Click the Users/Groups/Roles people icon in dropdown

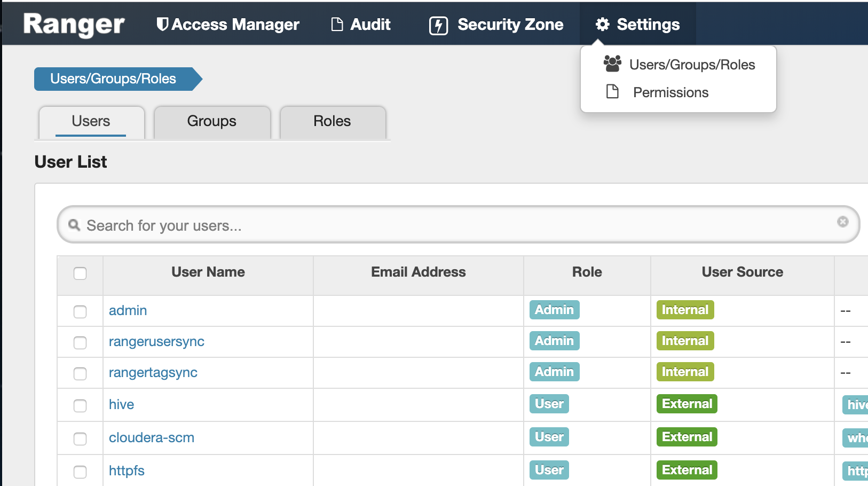click(x=612, y=64)
